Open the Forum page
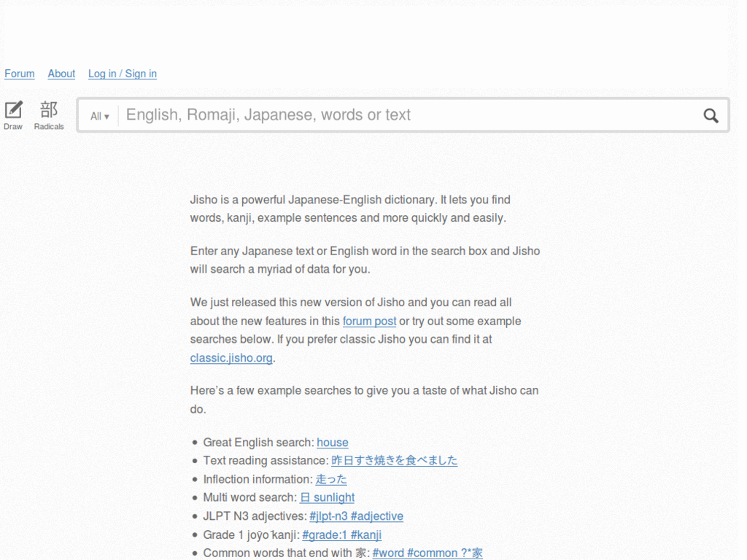 19,74
